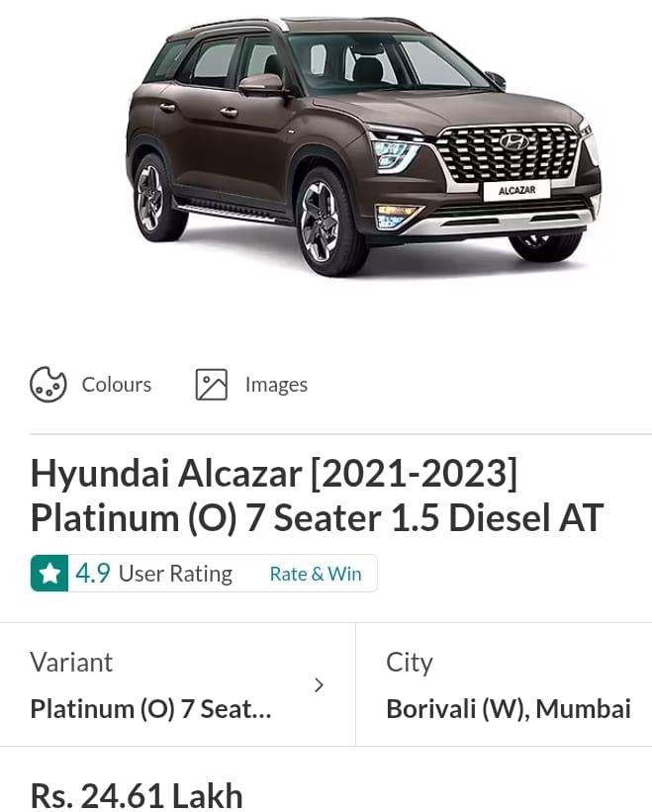Screen dimensions: 652x812
Task: Click the ALCAZAR number plate on car
Action: tap(516, 189)
